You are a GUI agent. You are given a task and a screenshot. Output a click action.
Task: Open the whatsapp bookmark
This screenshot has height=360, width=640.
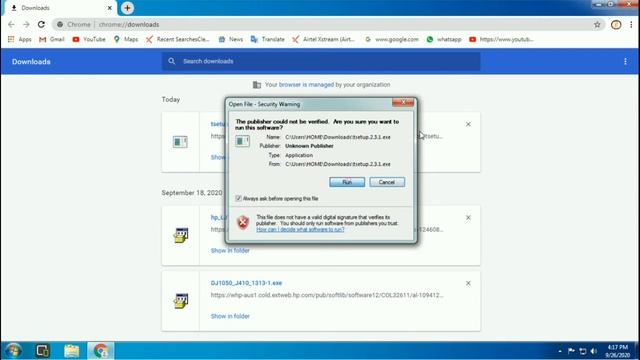coord(444,39)
